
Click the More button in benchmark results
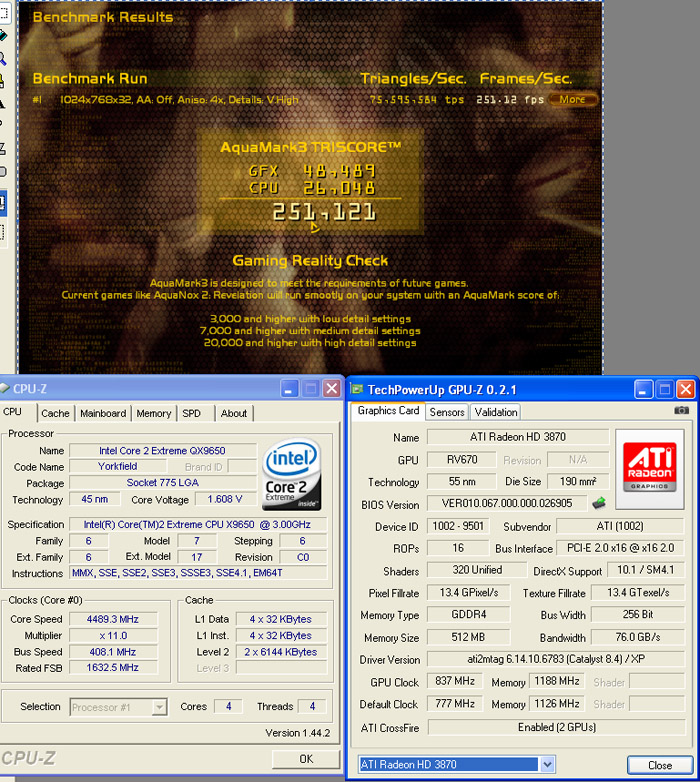coord(572,99)
